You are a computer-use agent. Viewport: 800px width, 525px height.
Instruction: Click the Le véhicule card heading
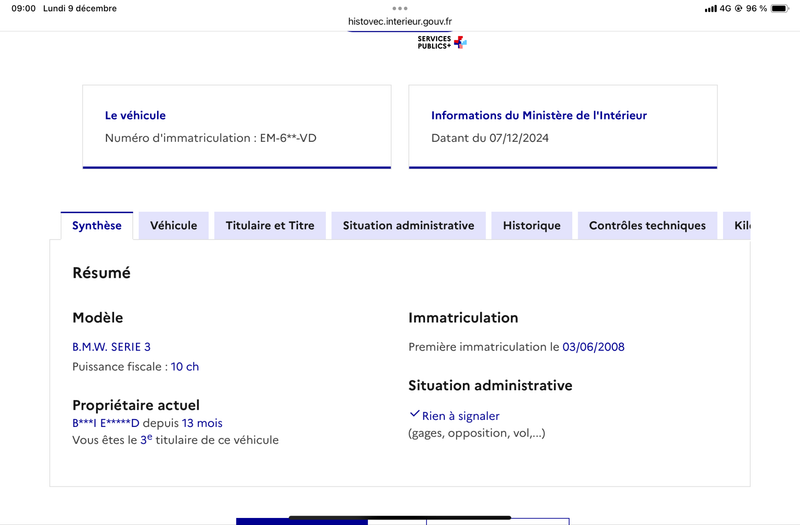(135, 115)
